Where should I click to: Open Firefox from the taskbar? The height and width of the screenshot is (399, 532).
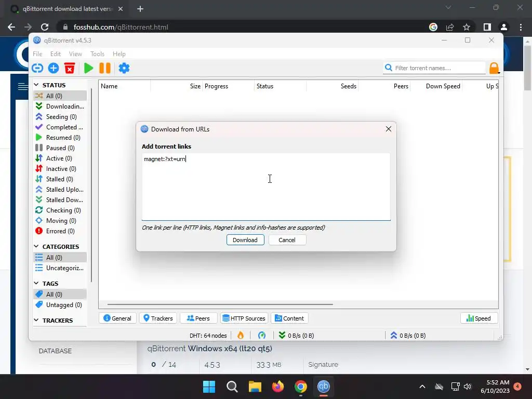click(x=278, y=387)
